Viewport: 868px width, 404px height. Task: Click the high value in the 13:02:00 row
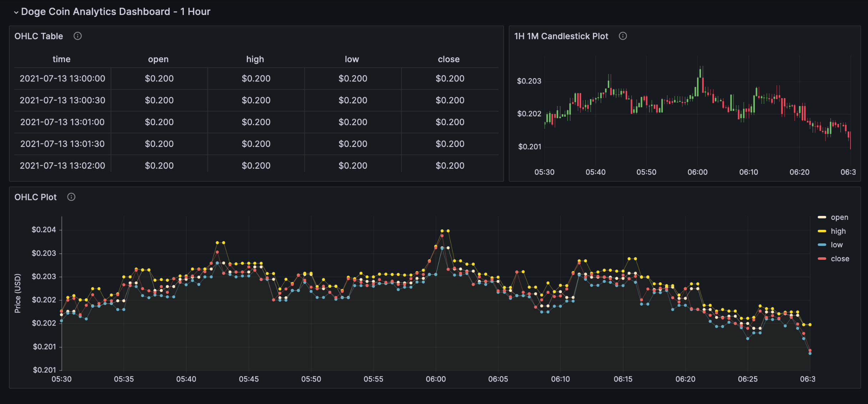pos(256,166)
